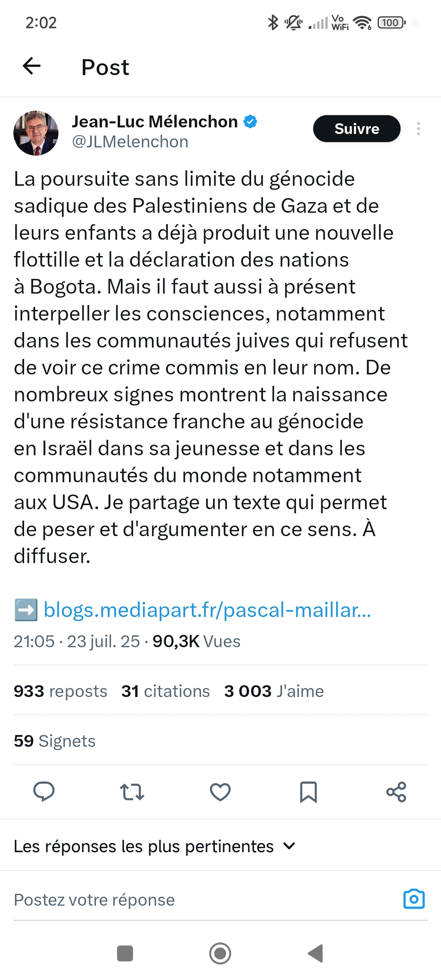Tap the share icon
Viewport: 441px width, 980px height.
(x=396, y=792)
